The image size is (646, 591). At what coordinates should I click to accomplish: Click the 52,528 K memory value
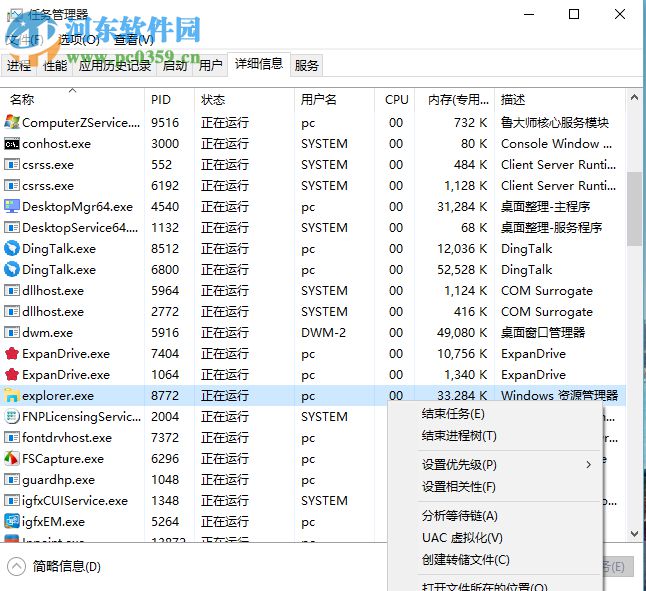coord(462,269)
